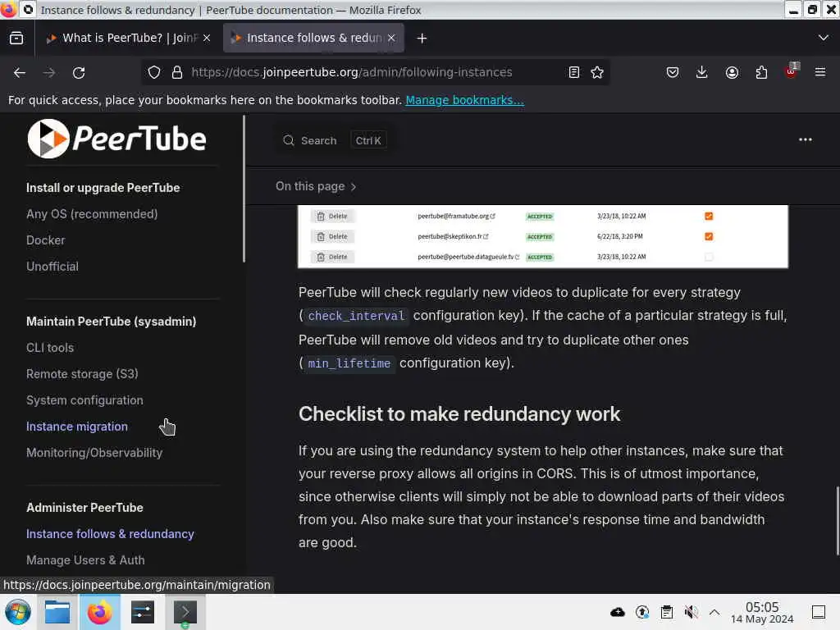Viewport: 840px width, 630px height.
Task: Open a new browser tab
Action: click(x=422, y=38)
